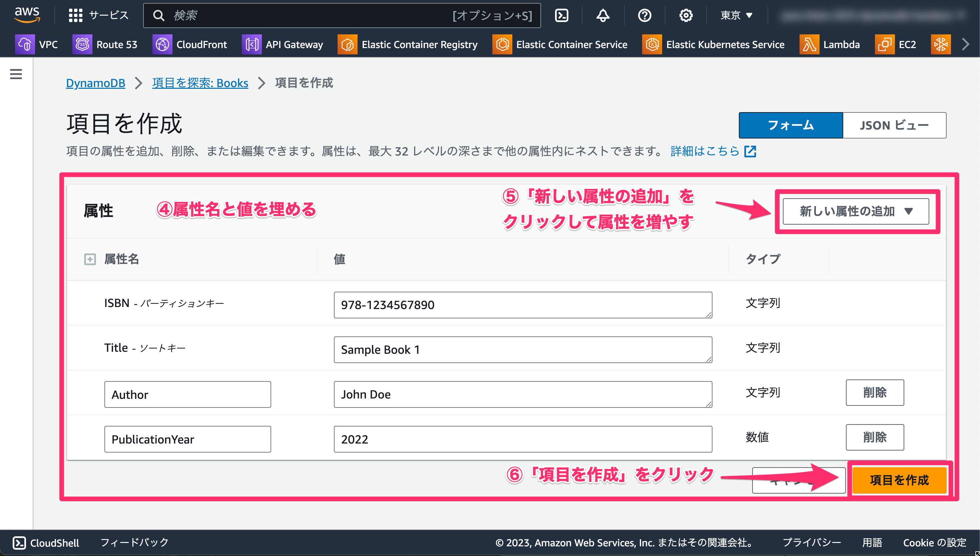Screen dimensions: 980x556
Task: Go to DynamoDB breadcrumb link
Action: point(95,83)
